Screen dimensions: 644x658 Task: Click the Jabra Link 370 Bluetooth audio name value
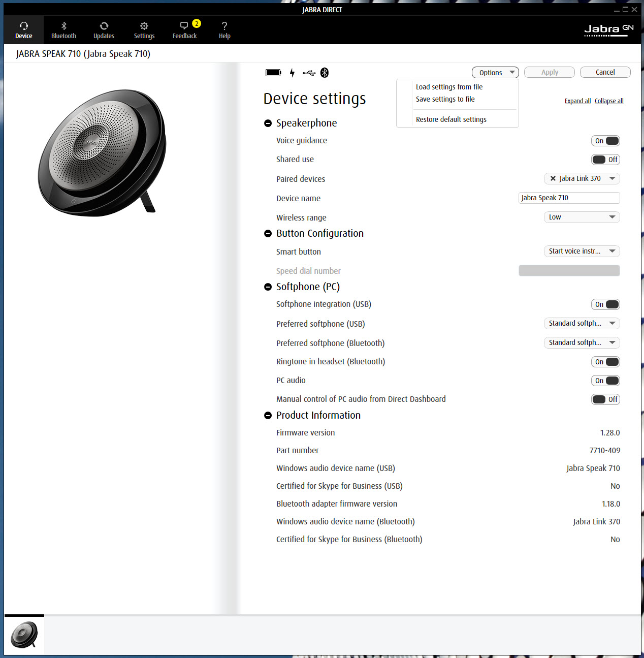[x=596, y=522]
